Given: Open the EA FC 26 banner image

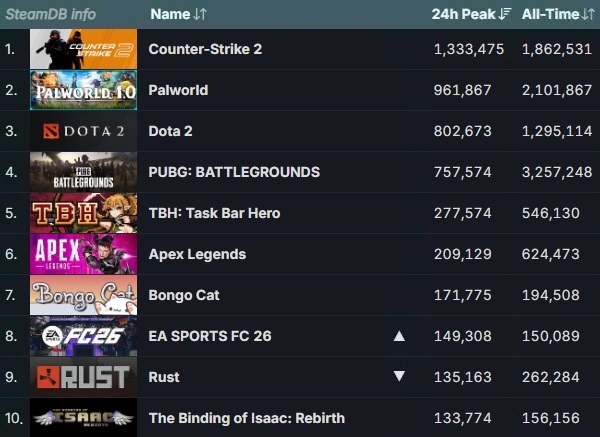Looking at the screenshot, I should click(x=83, y=336).
